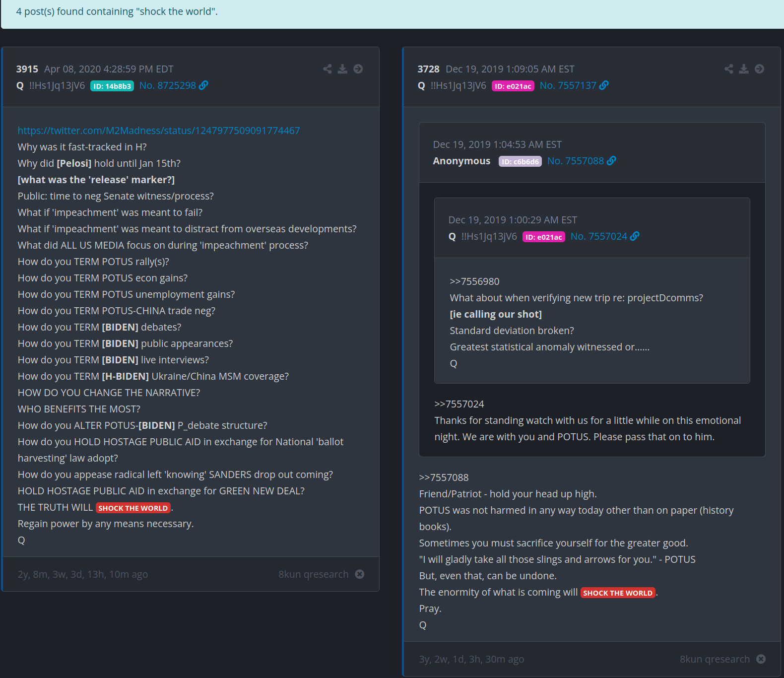Click line 'WHO BENEFITS THE MOST?'
The height and width of the screenshot is (678, 784).
click(x=79, y=409)
